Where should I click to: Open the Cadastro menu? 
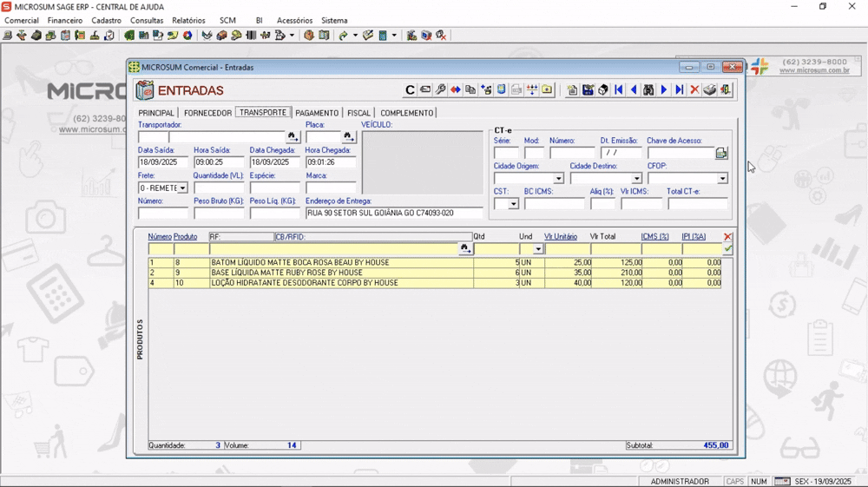(x=106, y=21)
